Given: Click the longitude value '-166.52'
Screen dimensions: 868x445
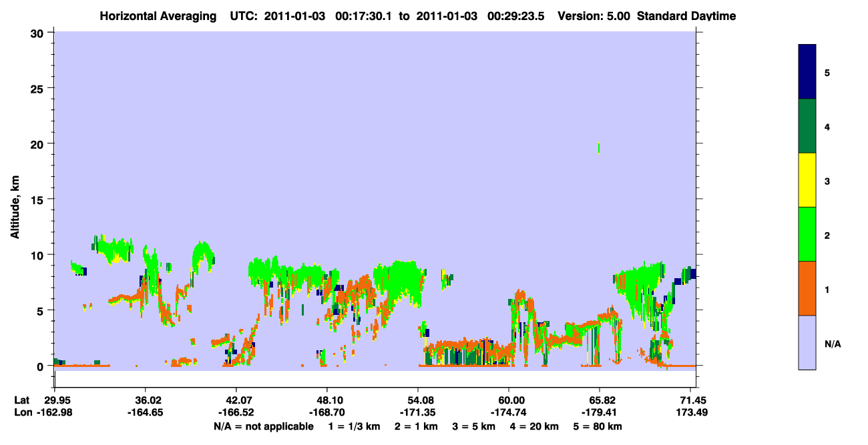Looking at the screenshot, I should point(236,412).
